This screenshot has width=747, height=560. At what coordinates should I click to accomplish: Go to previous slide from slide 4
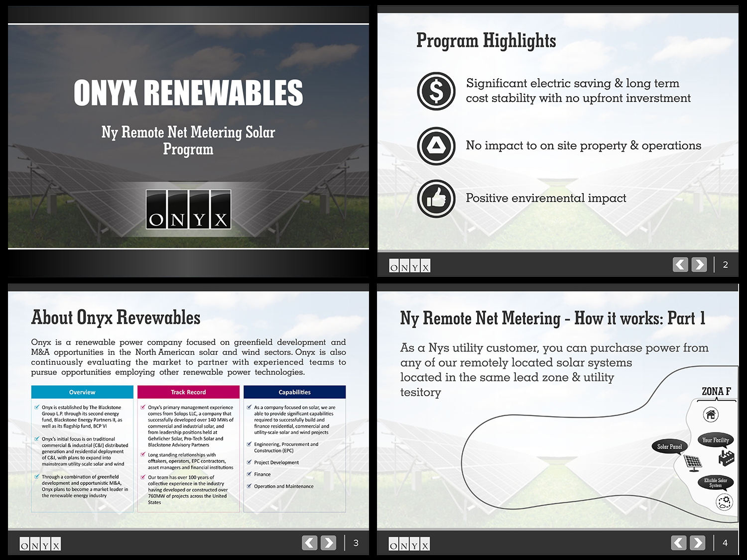[x=679, y=543]
